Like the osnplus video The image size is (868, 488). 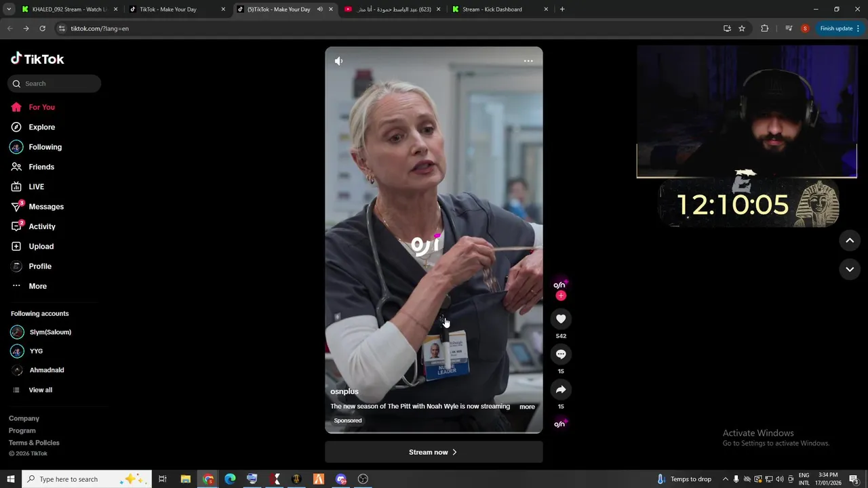pyautogui.click(x=561, y=319)
